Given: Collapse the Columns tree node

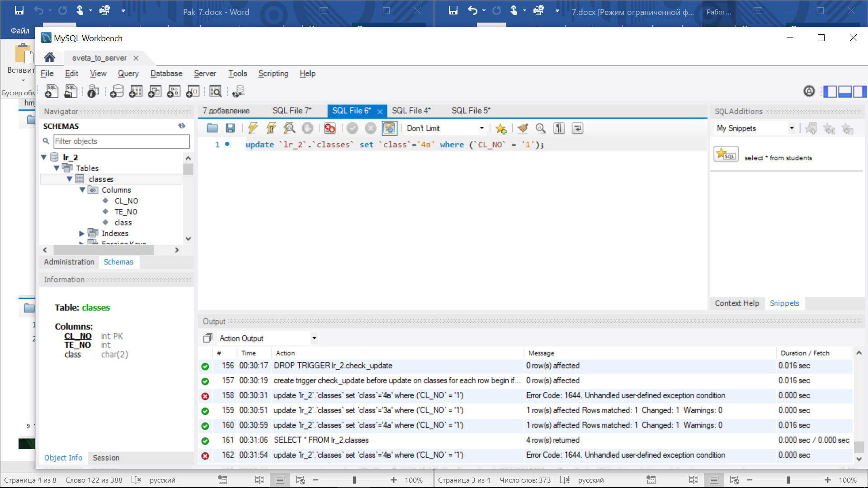Looking at the screenshot, I should click(82, 190).
